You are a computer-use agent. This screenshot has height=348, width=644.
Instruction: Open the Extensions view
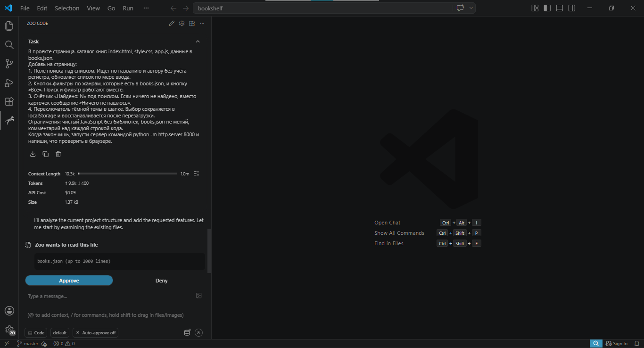[x=9, y=101]
